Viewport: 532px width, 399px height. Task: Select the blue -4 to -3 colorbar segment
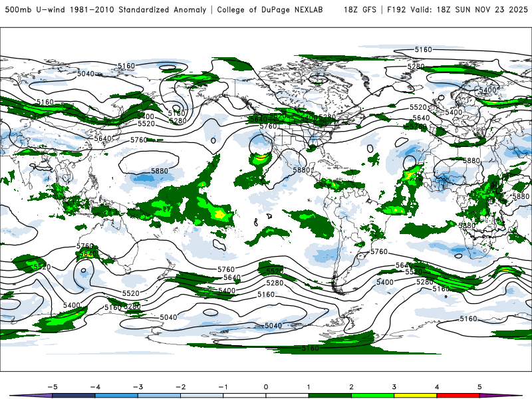coord(116,396)
